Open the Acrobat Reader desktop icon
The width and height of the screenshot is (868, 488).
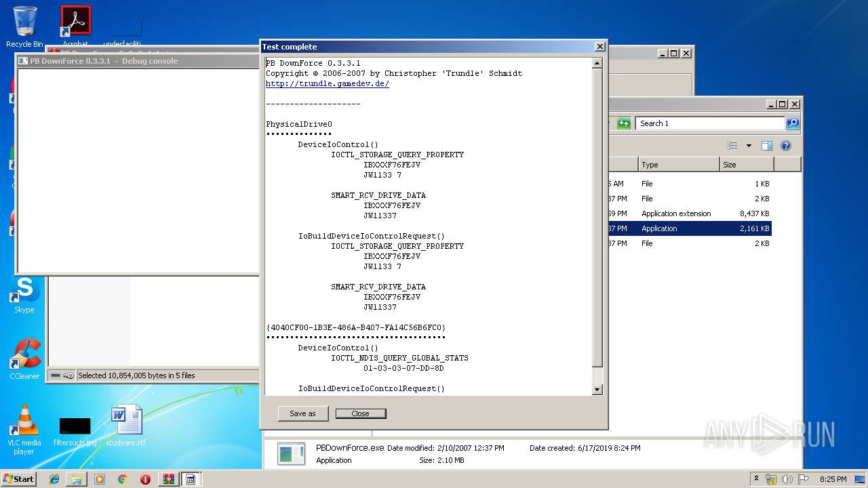(75, 26)
